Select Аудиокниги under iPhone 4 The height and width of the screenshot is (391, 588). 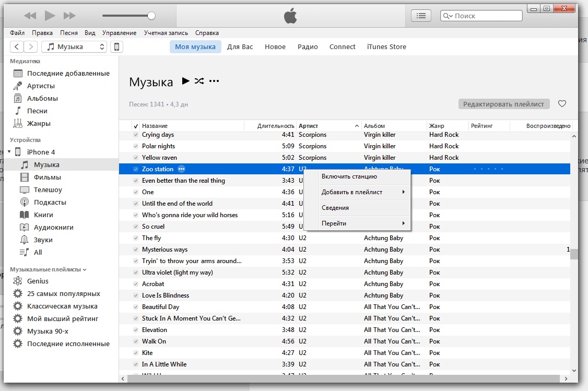[54, 228]
